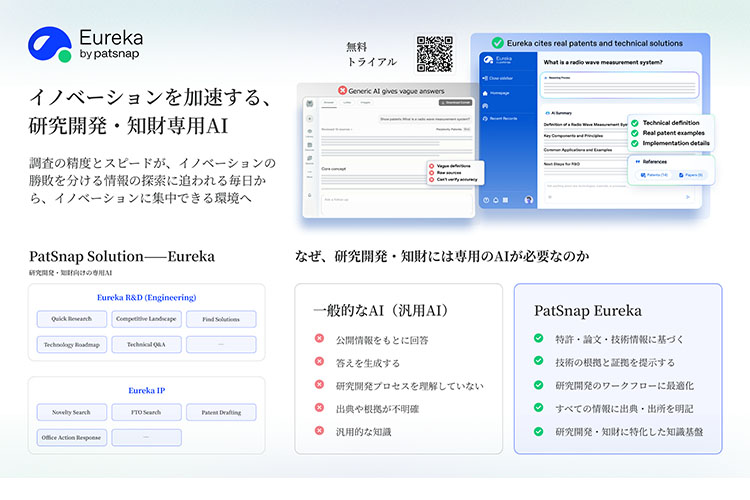Click the Patents (14) reference chip
750x500 pixels.
click(654, 175)
